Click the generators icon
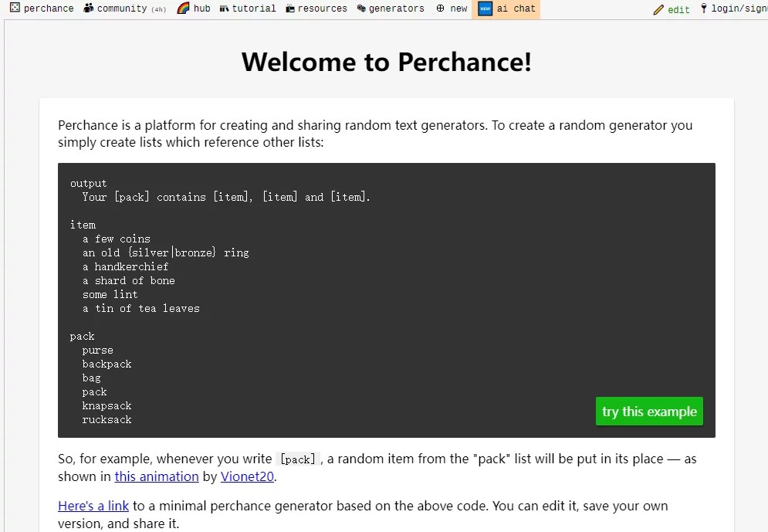The height and width of the screenshot is (532, 768). click(x=361, y=8)
